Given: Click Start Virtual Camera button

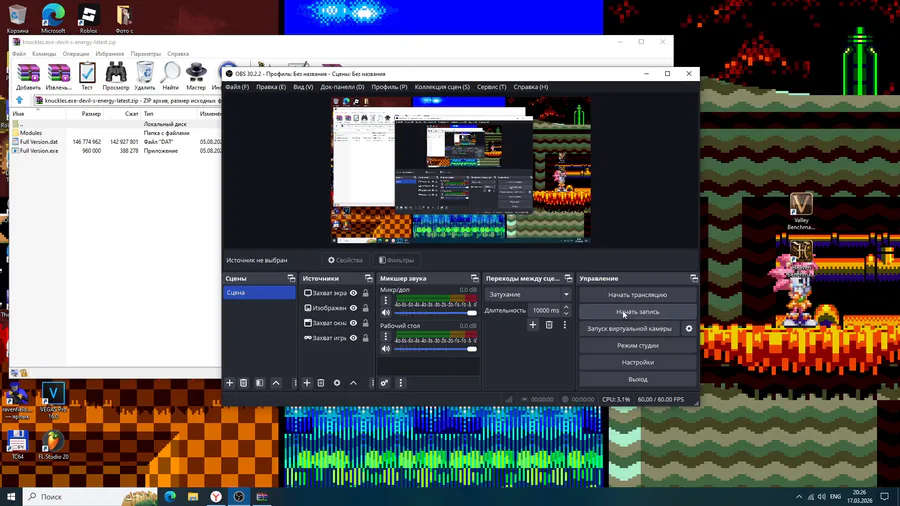Looking at the screenshot, I should [x=629, y=329].
